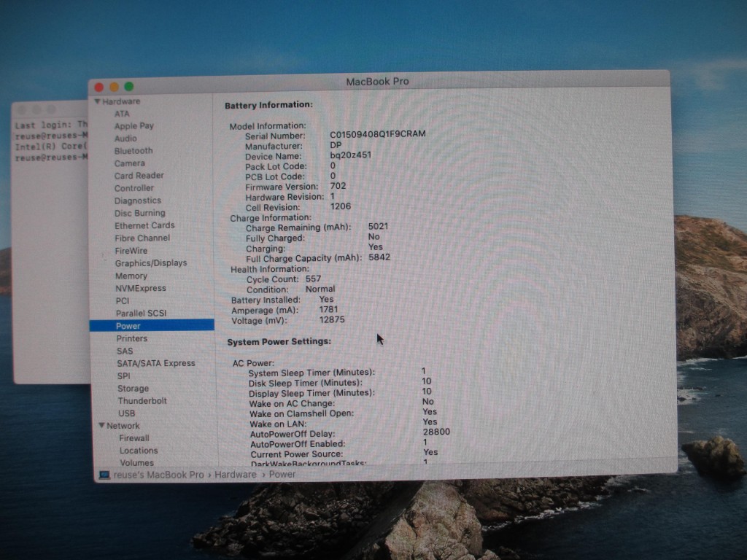
Task: Select Graphics/Displays in the sidebar
Action: click(151, 263)
